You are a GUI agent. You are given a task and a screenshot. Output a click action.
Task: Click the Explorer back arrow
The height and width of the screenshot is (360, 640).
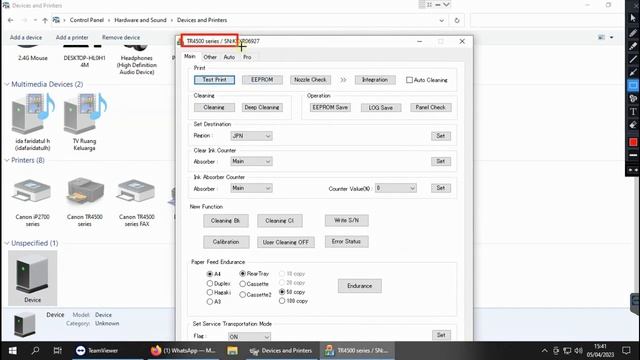click(x=11, y=20)
